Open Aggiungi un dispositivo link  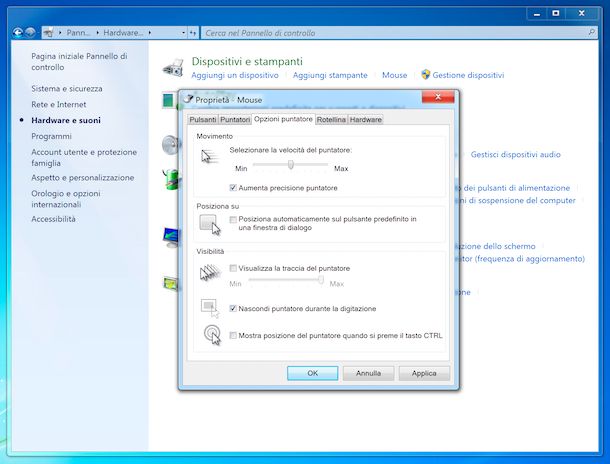235,75
